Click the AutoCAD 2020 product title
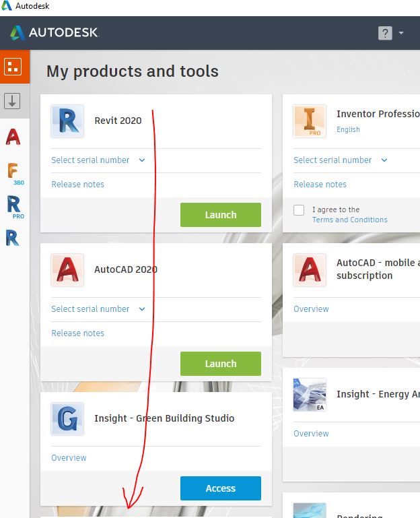Image resolution: width=420 pixels, height=518 pixels. point(126,270)
